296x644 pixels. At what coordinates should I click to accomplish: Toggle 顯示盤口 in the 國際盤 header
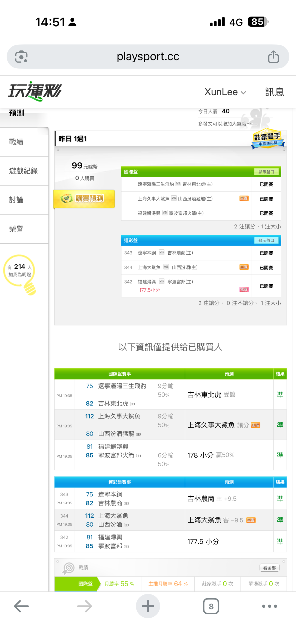266,172
